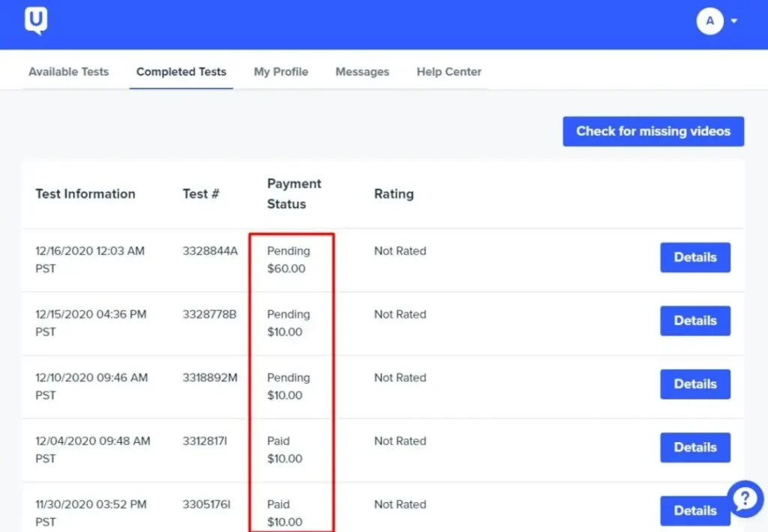Click Not Rated for test 3328844A
The width and height of the screenshot is (768, 532).
pos(400,251)
